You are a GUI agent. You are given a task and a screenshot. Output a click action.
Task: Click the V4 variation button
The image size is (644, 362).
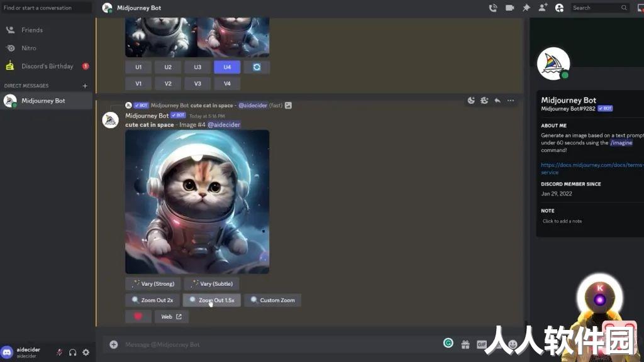point(227,84)
